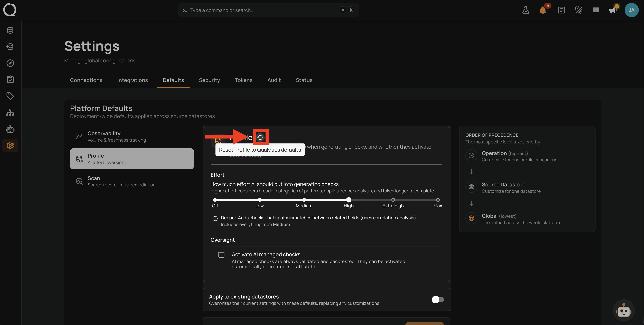644x325 pixels.
Task: Switch to the Tokens tab
Action: click(243, 80)
